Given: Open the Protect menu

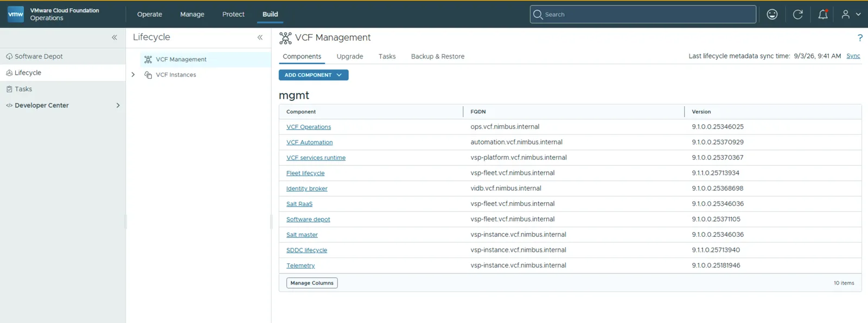Looking at the screenshot, I should pos(233,15).
